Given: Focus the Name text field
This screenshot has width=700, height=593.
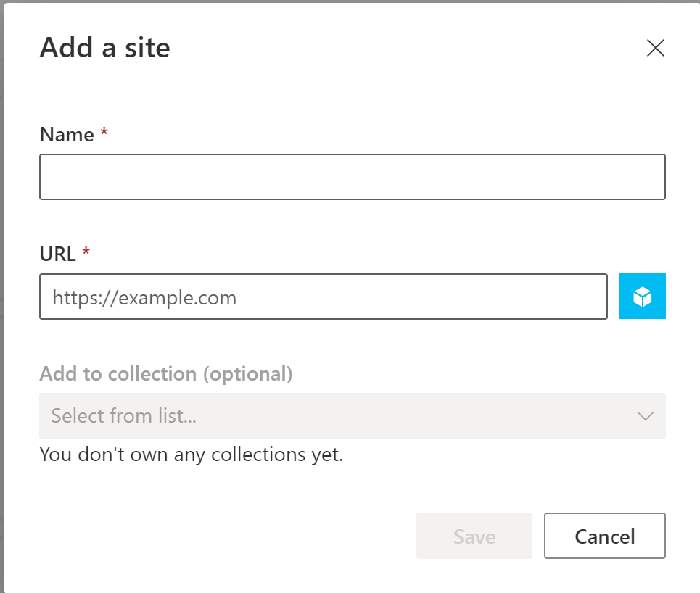Looking at the screenshot, I should (352, 177).
